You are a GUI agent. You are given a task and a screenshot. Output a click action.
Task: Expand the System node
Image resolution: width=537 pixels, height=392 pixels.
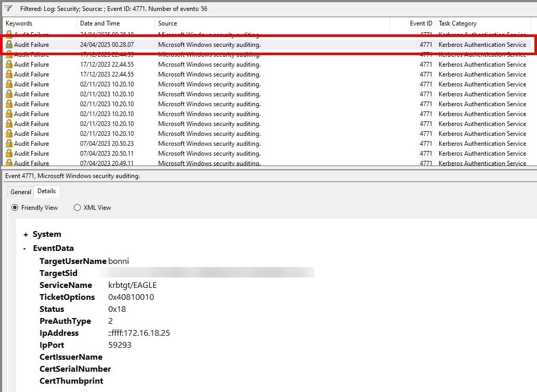[x=25, y=235]
